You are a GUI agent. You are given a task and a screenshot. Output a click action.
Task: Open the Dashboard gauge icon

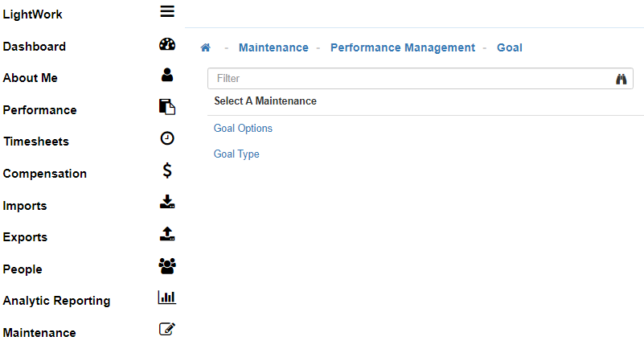click(166, 45)
